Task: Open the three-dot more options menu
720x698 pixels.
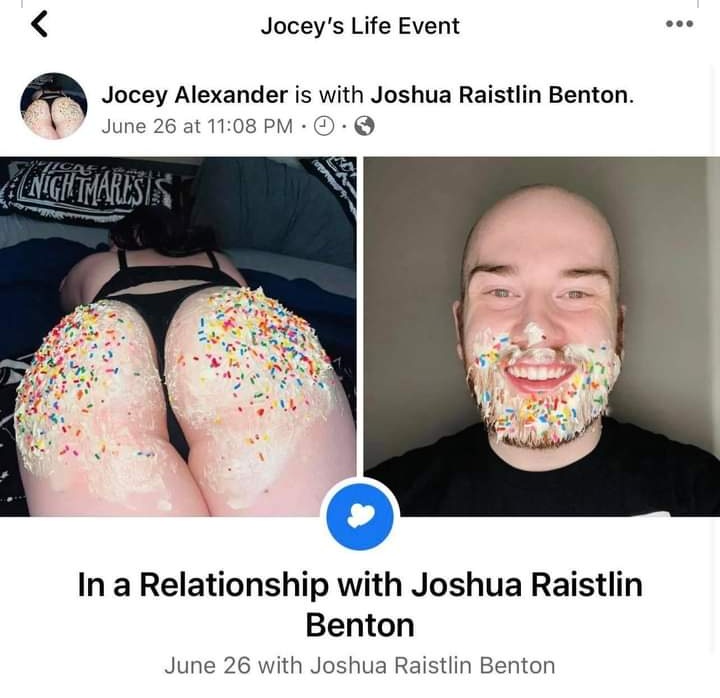Action: tap(680, 24)
